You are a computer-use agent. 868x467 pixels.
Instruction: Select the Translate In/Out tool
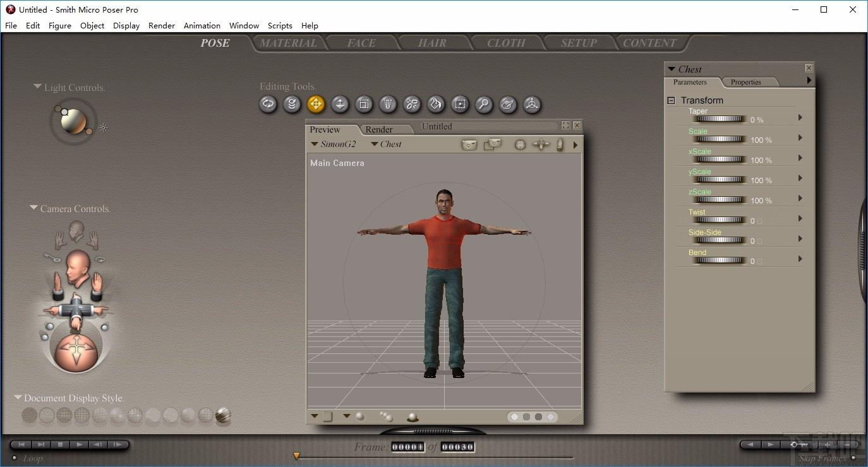[x=340, y=104]
